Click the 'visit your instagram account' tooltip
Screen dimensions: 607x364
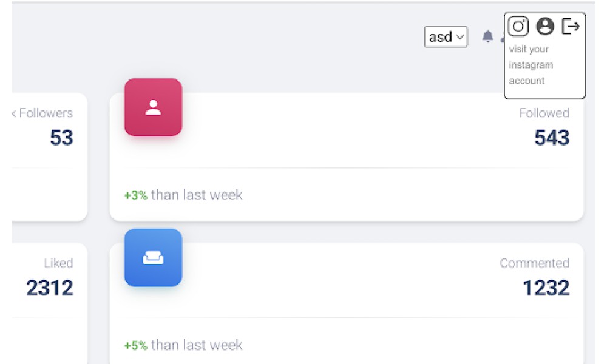click(x=531, y=65)
